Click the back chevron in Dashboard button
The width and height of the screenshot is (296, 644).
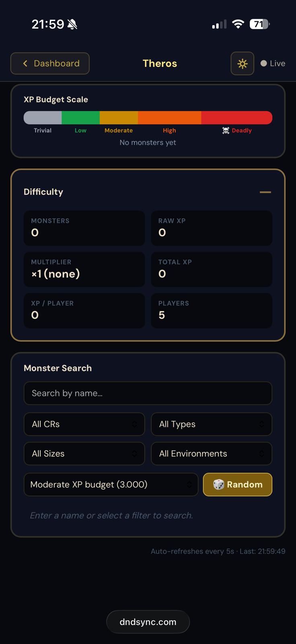coord(25,64)
